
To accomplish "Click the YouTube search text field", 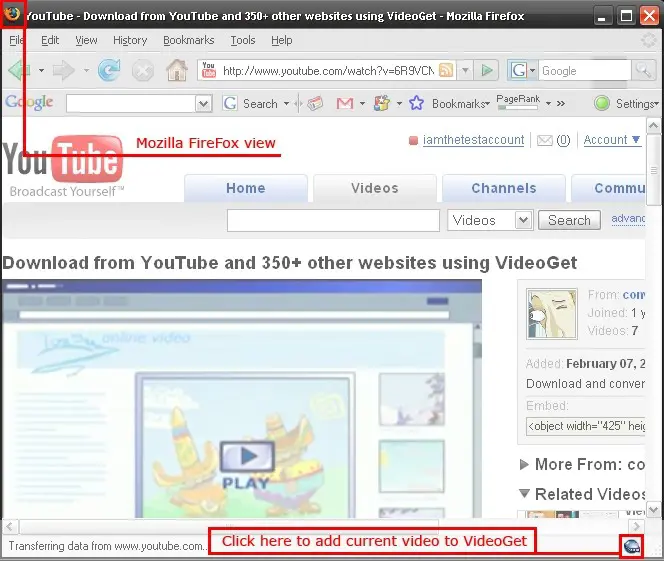I will 333,221.
